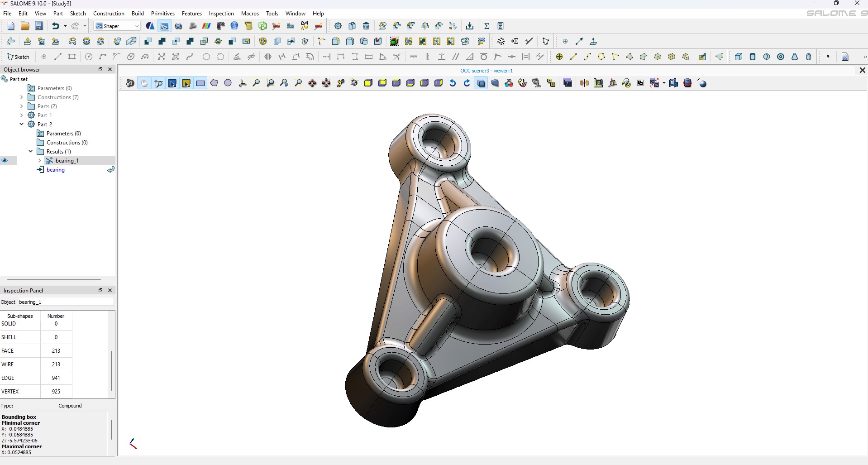This screenshot has width=868, height=465.
Task: Toggle visibility eye of bearing_1
Action: tap(5, 160)
